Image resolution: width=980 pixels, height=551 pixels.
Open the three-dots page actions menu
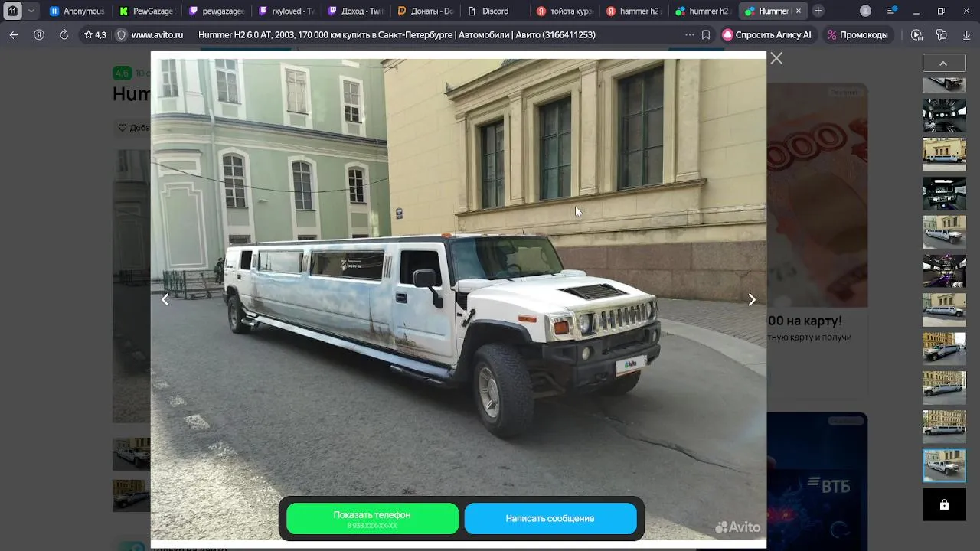click(690, 35)
